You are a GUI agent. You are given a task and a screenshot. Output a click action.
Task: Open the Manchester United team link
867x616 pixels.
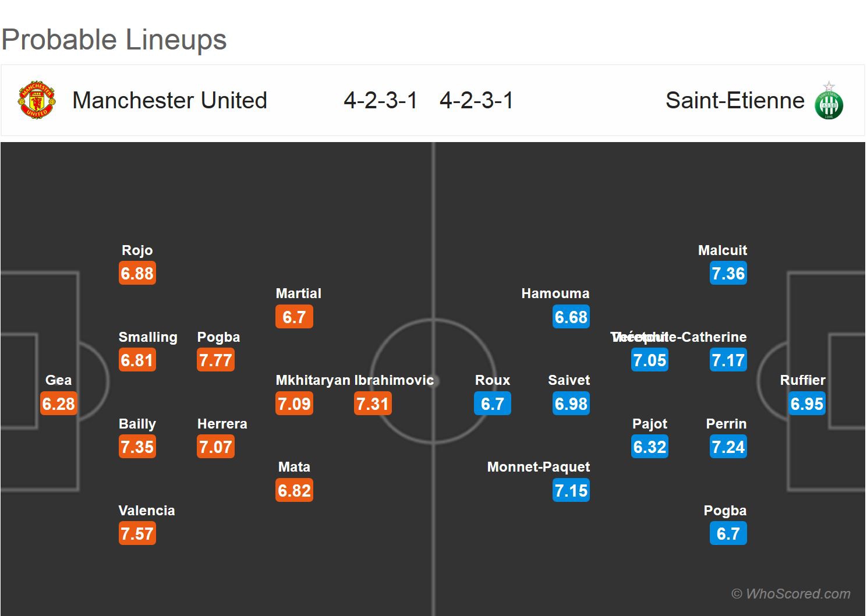169,100
